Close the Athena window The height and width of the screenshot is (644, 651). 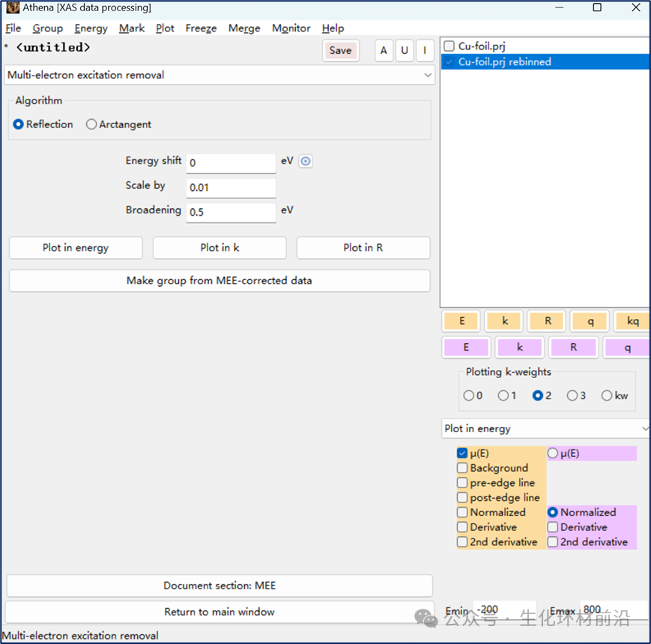[635, 7]
